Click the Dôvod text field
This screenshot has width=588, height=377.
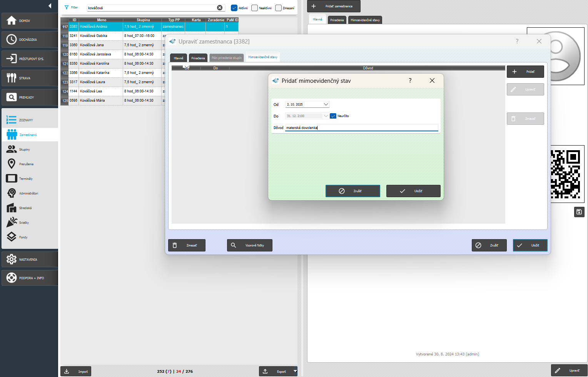pos(362,127)
